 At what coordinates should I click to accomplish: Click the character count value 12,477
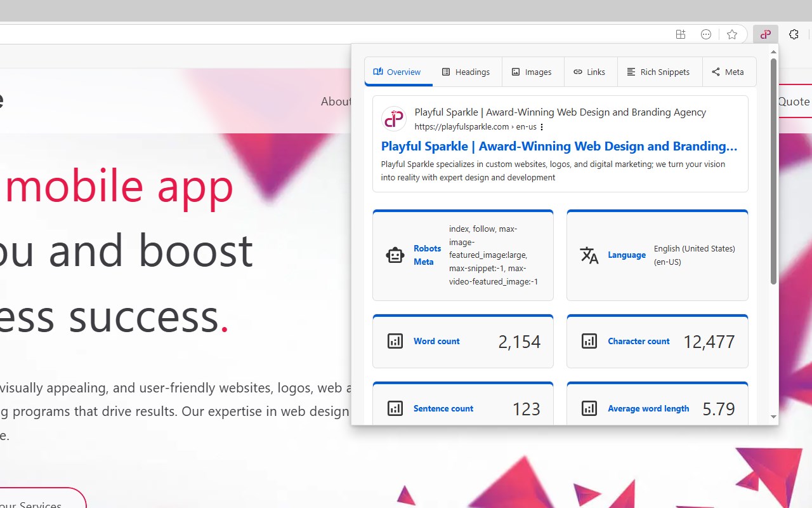point(709,342)
